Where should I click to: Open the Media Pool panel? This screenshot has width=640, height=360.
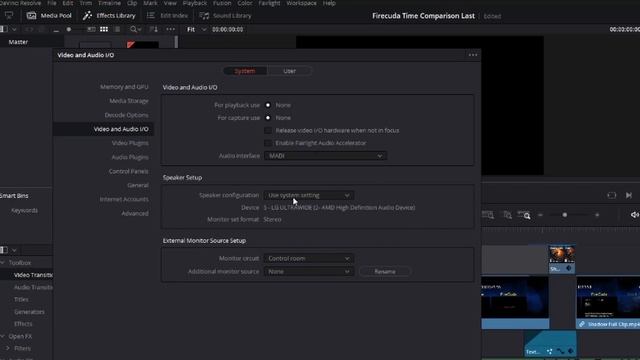click(x=49, y=16)
